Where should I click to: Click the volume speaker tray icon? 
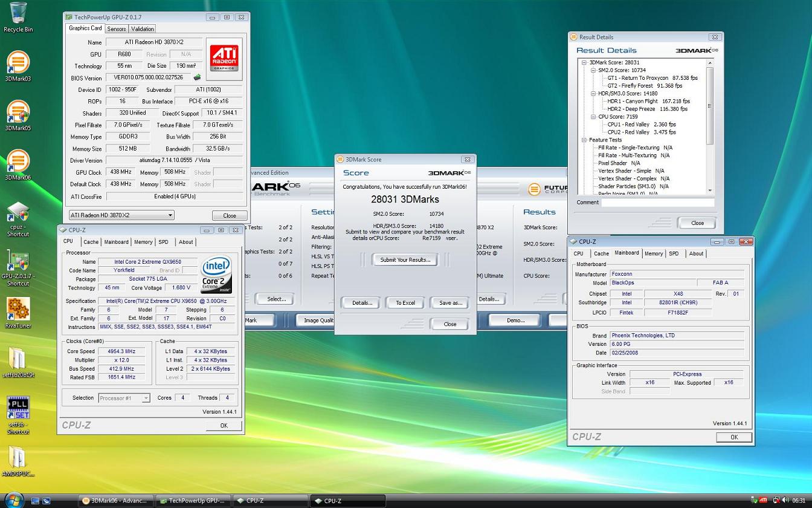point(785,501)
